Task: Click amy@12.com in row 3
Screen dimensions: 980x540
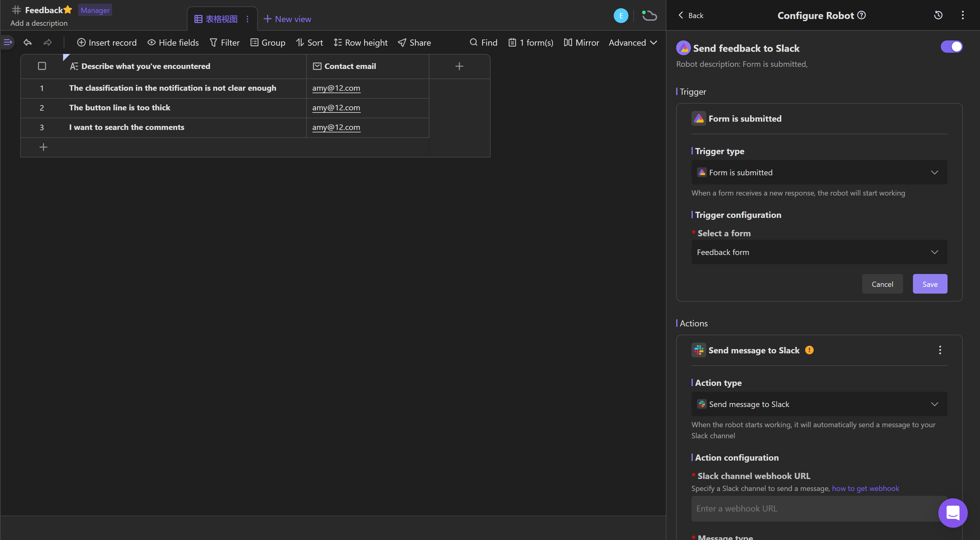Action: click(x=336, y=127)
